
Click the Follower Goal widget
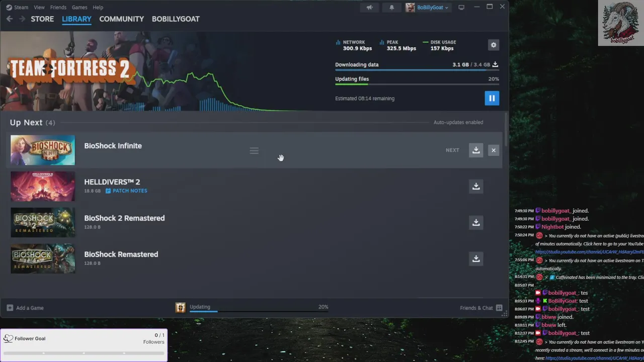click(84, 345)
